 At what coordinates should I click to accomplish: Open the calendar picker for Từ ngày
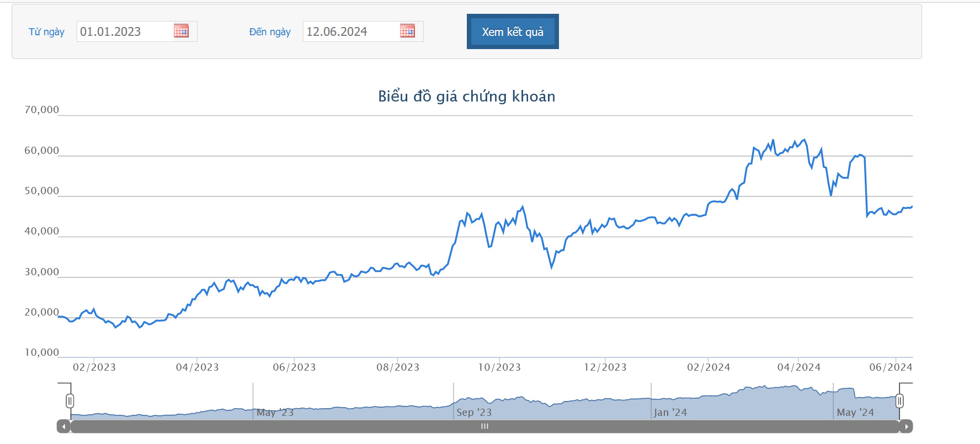tap(181, 31)
